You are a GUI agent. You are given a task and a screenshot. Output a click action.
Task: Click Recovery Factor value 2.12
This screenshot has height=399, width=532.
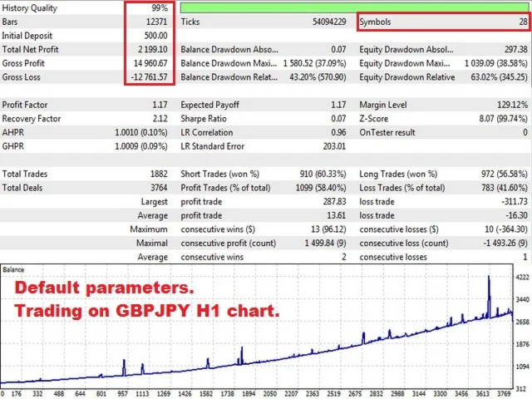(x=160, y=119)
